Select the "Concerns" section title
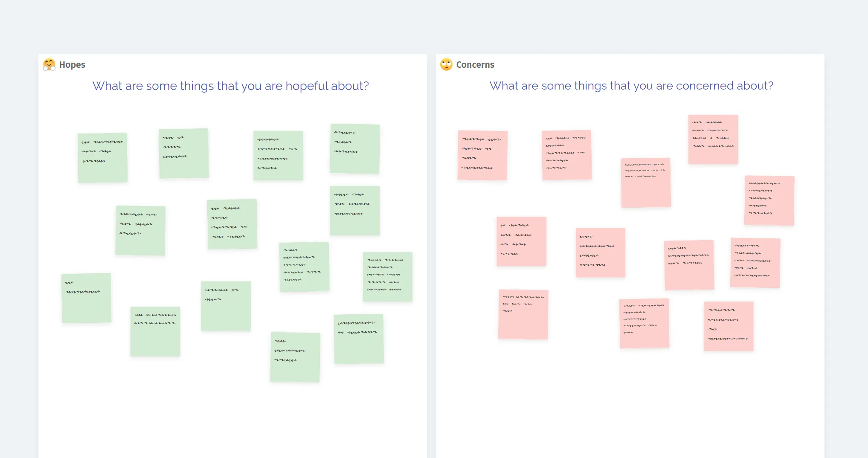The image size is (868, 458). (475, 65)
